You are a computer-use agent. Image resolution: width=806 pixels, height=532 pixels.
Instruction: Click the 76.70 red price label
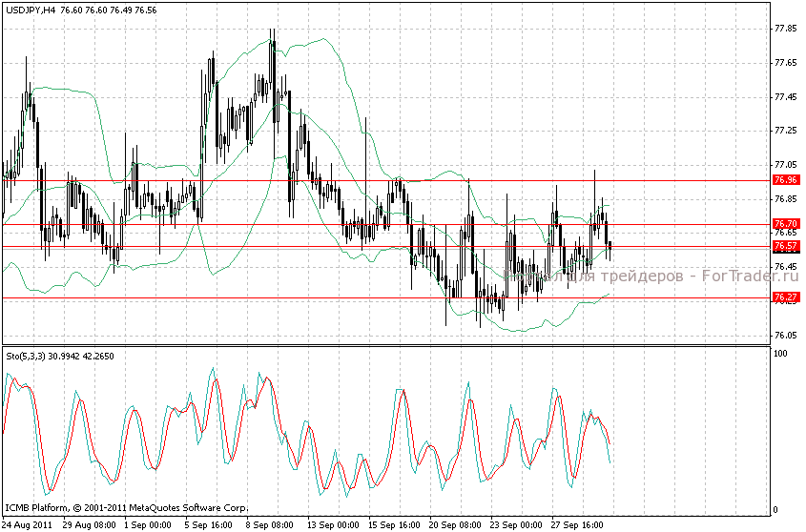pyautogui.click(x=786, y=224)
